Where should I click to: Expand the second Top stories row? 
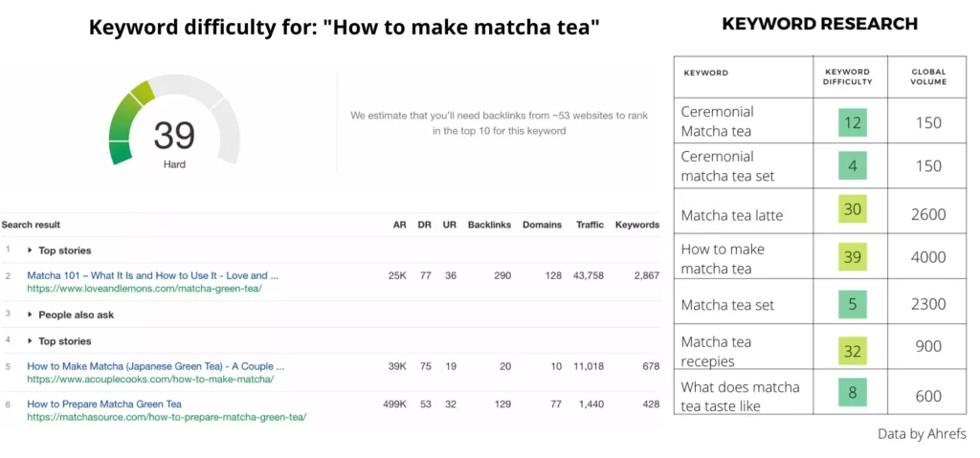coord(64,340)
